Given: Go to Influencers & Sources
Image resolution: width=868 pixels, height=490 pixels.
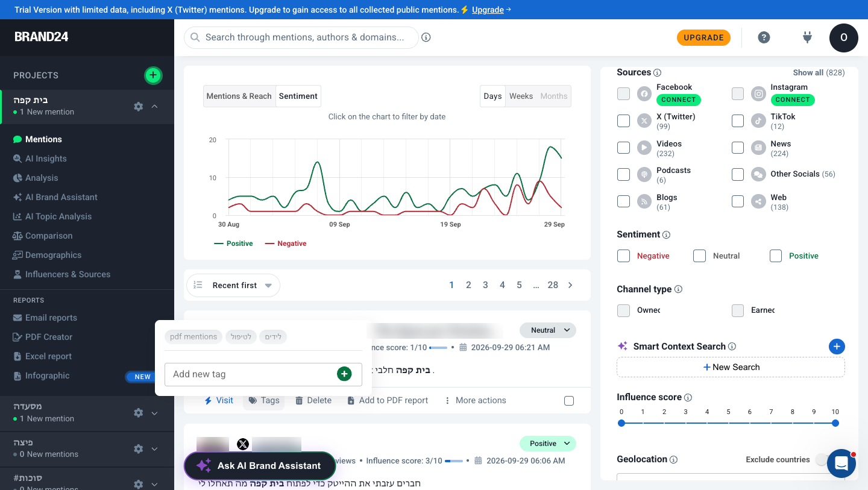Looking at the screenshot, I should pos(68,274).
